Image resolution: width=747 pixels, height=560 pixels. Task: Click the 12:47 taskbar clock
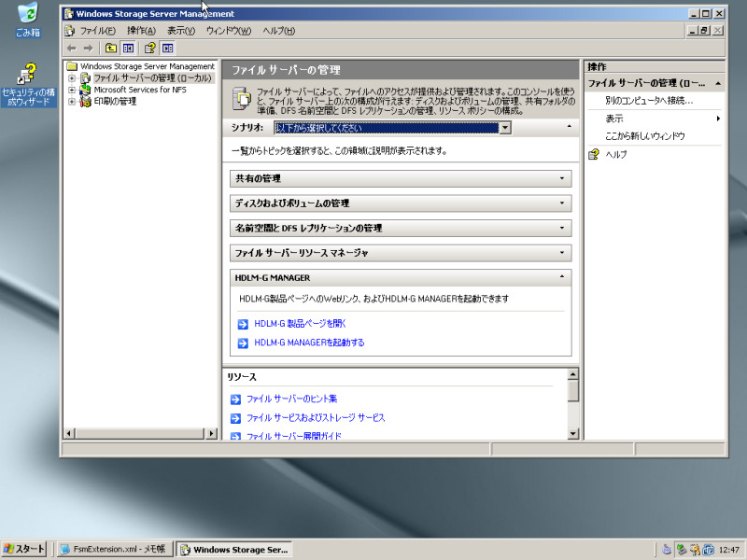coord(729,550)
